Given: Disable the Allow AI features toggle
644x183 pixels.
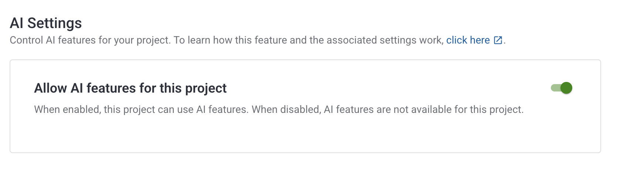Looking at the screenshot, I should pos(561,88).
